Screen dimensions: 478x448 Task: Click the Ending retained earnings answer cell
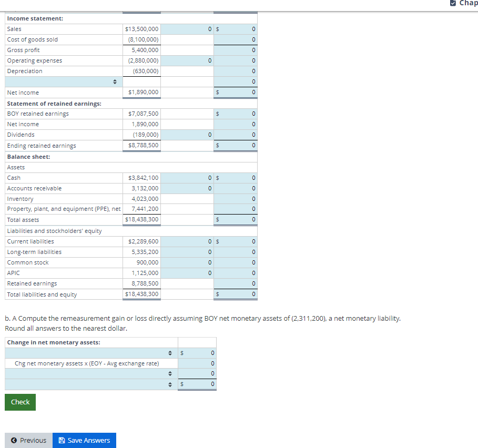click(236, 145)
